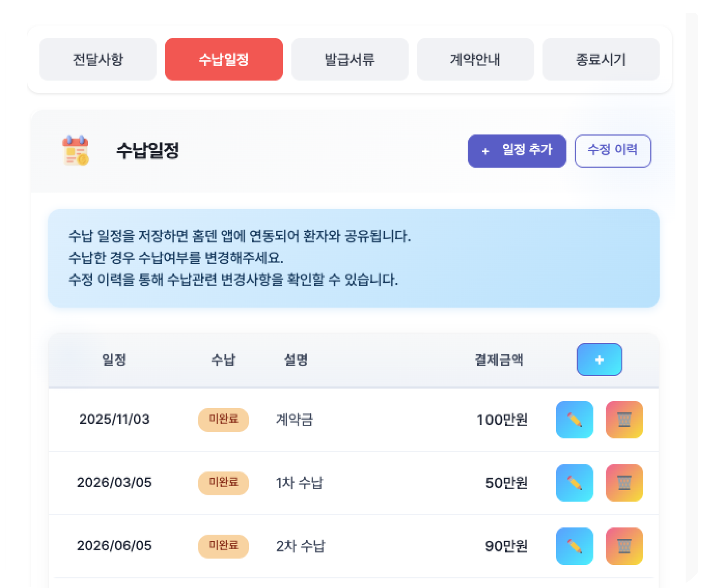
Task: Switch to the 전달사항 tab
Action: [98, 59]
